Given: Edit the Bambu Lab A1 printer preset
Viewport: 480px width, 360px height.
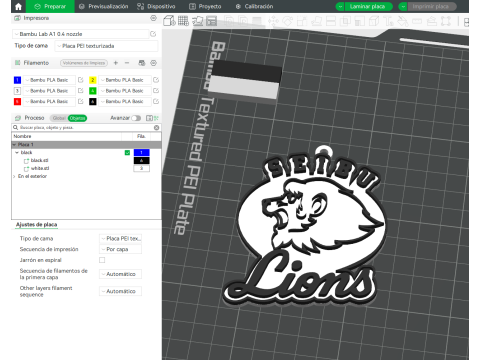Looking at the screenshot, I should click(x=153, y=34).
